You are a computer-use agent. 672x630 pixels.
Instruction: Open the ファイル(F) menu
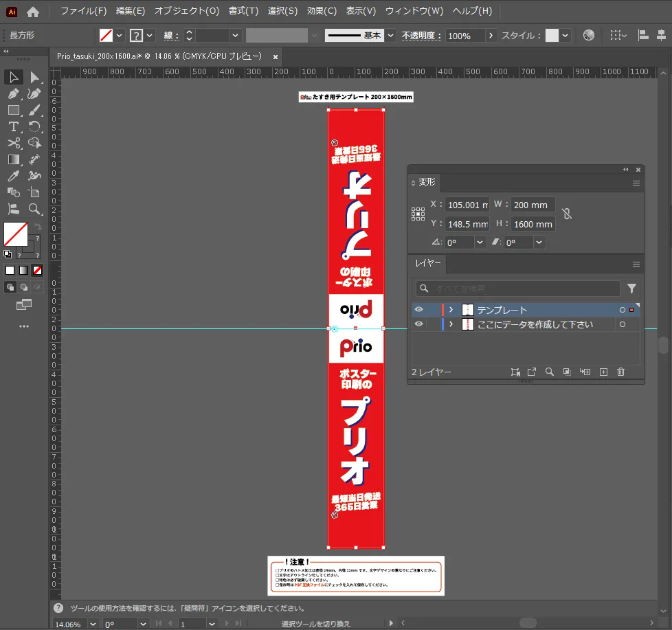point(83,11)
